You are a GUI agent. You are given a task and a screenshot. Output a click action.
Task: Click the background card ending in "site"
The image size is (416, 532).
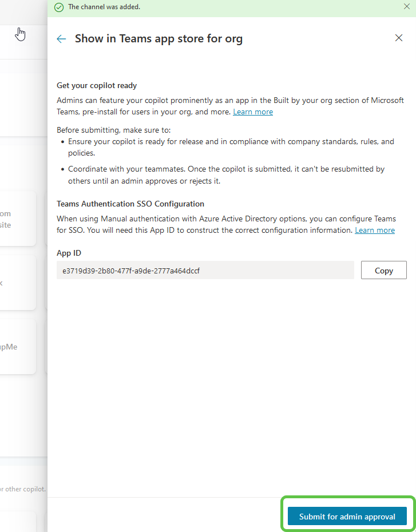pos(17,219)
